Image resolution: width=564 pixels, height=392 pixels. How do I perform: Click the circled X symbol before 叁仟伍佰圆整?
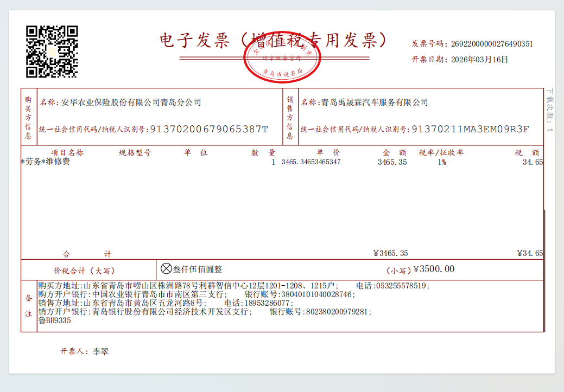pyautogui.click(x=167, y=269)
